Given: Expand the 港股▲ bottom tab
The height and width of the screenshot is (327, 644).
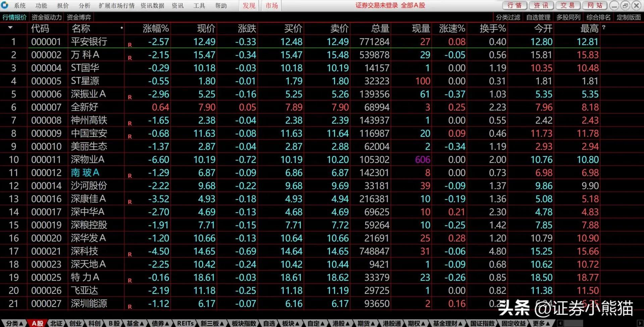Looking at the screenshot, I should [x=341, y=323].
